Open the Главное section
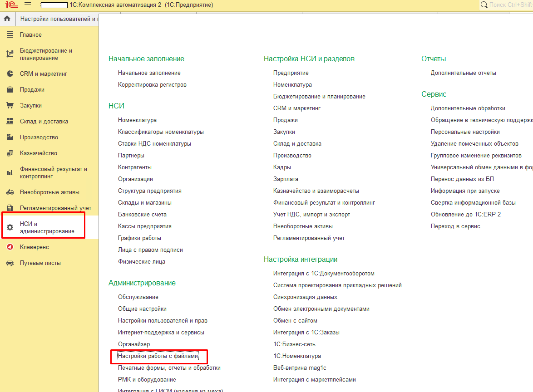Viewport: 533px width, 392px height. 30,34
